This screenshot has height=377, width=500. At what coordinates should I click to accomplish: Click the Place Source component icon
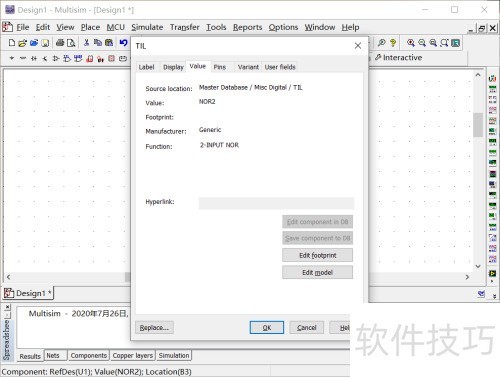12,59
